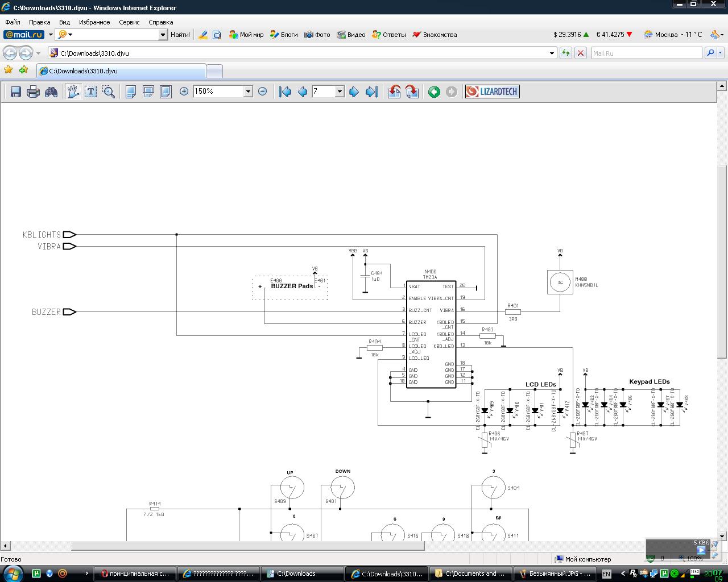Click the Add to Favorites icon

pyautogui.click(x=23, y=70)
